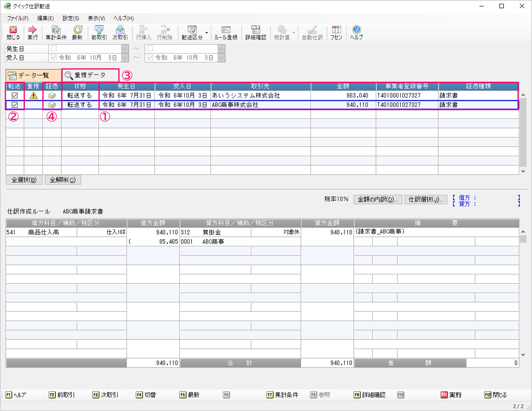Open the 受入日 start date dropdown
Image resolution: width=532 pixels, height=411 pixels.
click(125, 58)
